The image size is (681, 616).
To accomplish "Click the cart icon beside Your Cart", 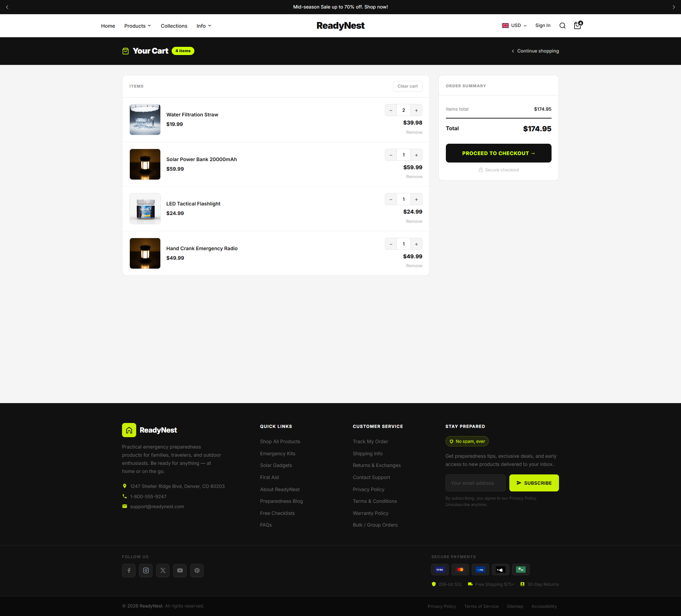I will (126, 51).
